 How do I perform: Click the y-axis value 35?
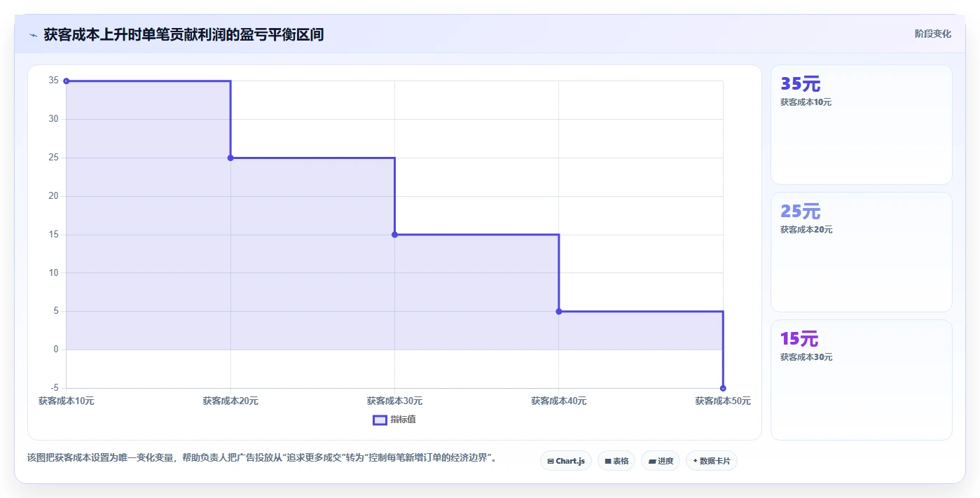54,81
